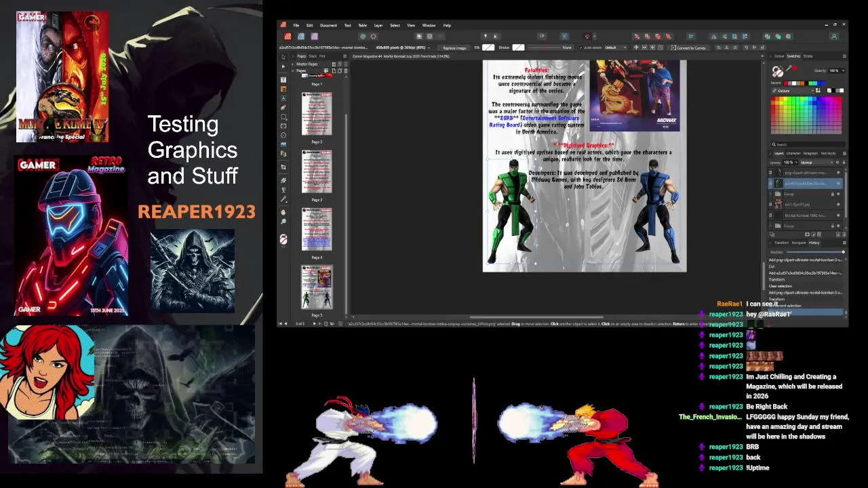
Task: Select the Picture Frame Ellipse tool
Action: pyautogui.click(x=283, y=135)
